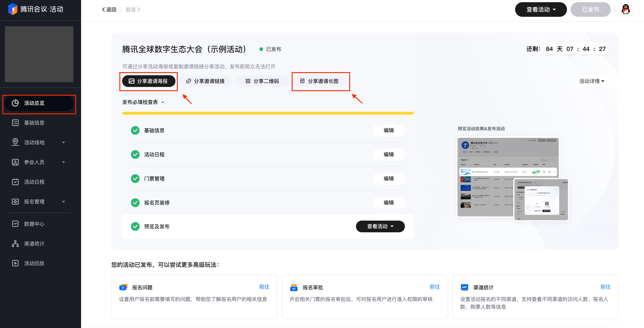Viewport: 644px width, 328px height.
Task: Click 编辑 for 门票管理
Action: [388, 178]
